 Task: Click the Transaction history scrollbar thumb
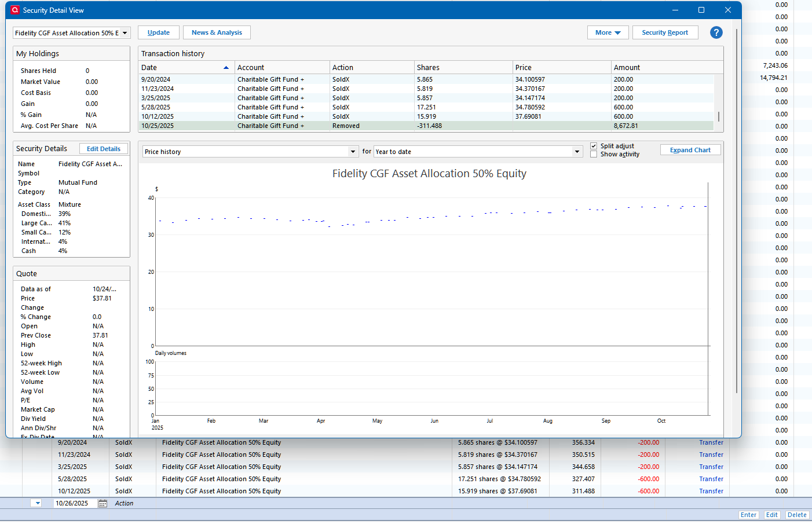coord(719,116)
